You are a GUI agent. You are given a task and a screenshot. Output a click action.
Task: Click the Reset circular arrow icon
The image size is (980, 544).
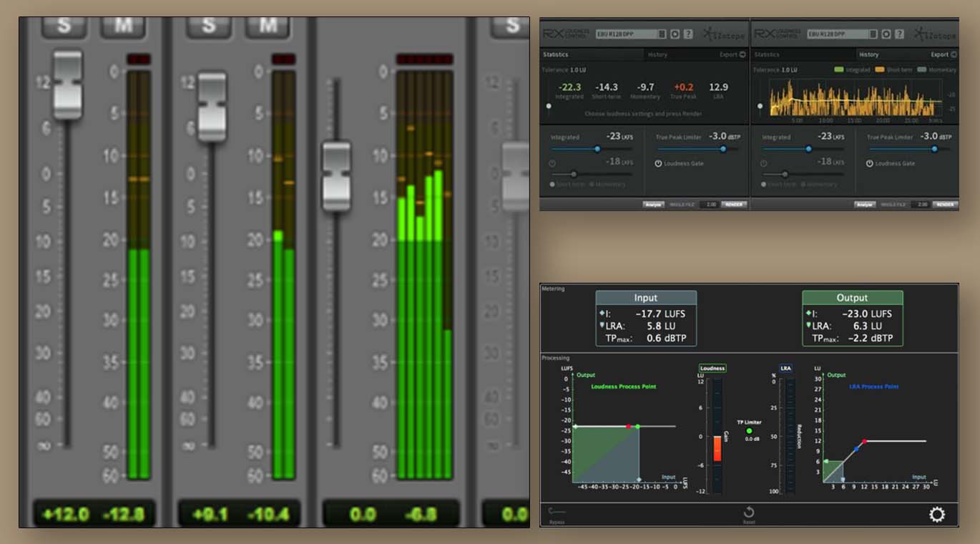pyautogui.click(x=749, y=513)
